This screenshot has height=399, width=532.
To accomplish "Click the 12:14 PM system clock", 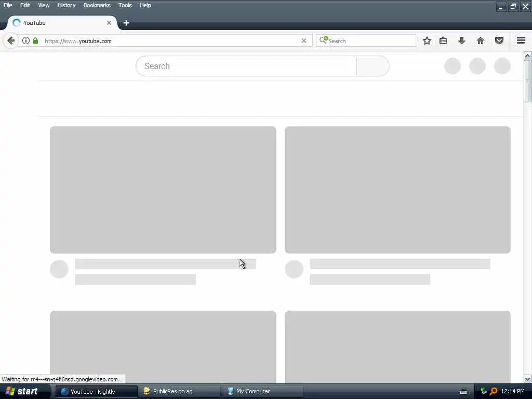I will pyautogui.click(x=513, y=391).
